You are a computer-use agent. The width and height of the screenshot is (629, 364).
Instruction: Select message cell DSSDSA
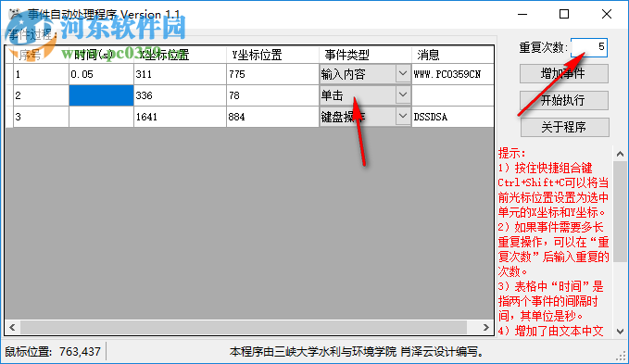[452, 117]
